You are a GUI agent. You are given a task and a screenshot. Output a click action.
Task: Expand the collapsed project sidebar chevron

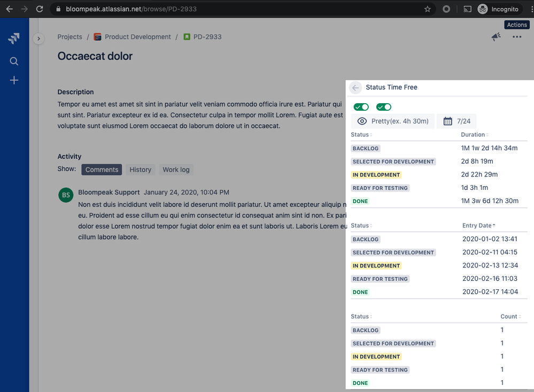[x=38, y=39]
